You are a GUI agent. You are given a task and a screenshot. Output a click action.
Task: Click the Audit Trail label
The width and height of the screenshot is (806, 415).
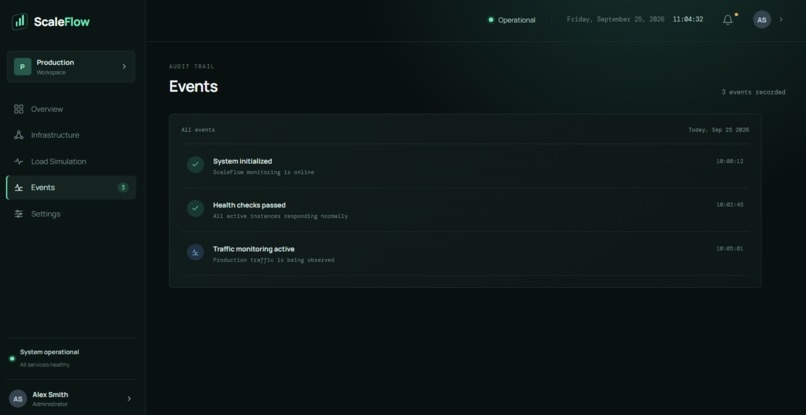coord(192,66)
